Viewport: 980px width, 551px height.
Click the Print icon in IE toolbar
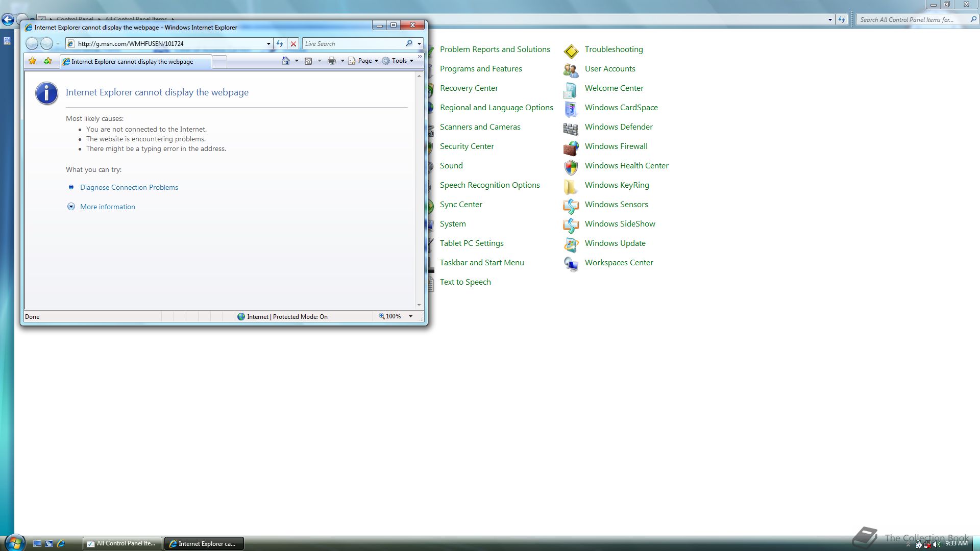332,61
